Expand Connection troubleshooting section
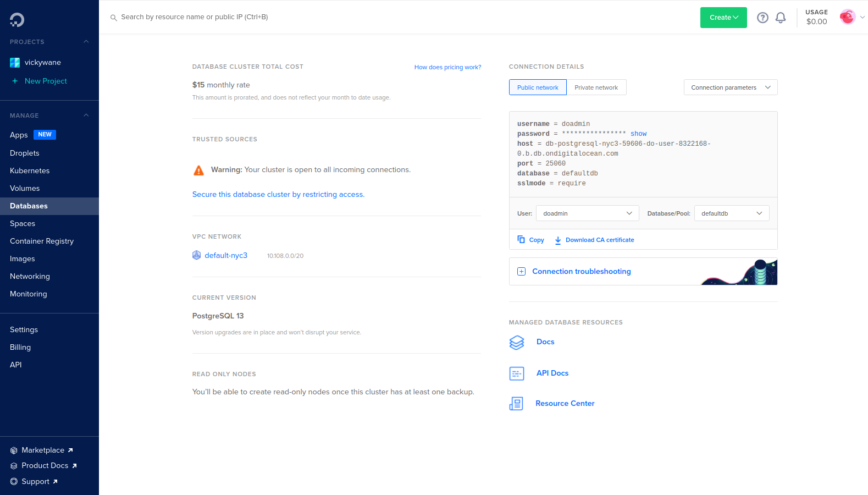This screenshot has height=495, width=868. pos(643,272)
